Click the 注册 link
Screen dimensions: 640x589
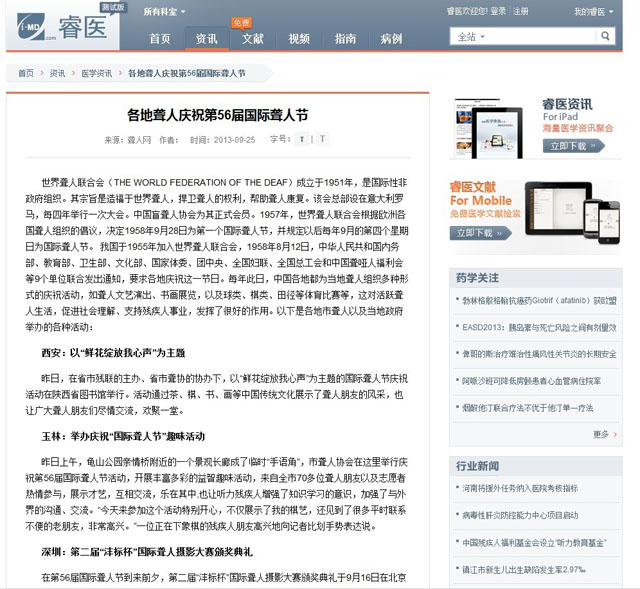point(520,11)
